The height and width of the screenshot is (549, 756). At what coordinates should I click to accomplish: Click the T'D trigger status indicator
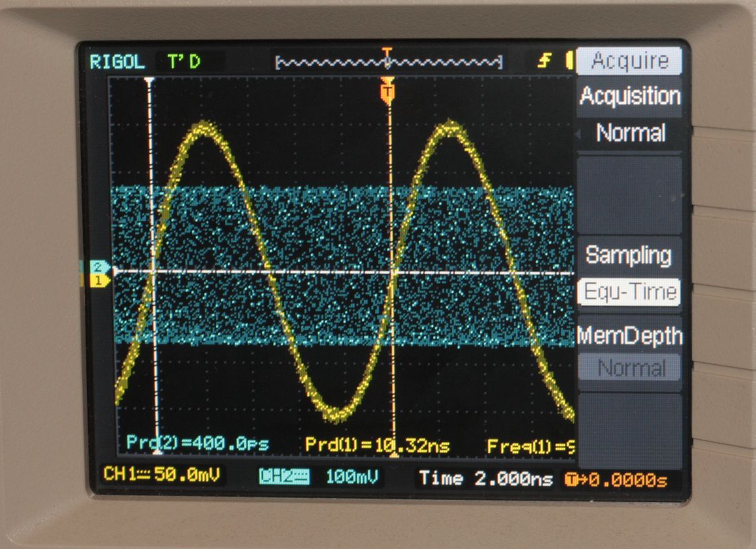(x=183, y=62)
